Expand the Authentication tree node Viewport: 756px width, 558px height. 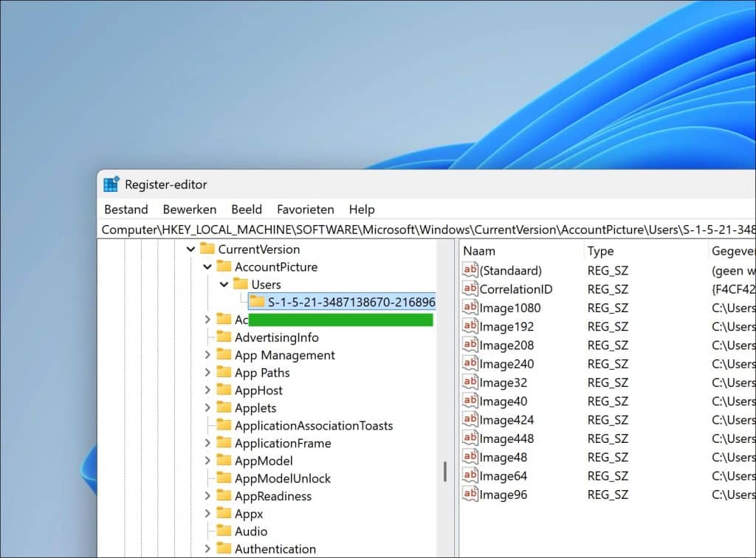[207, 548]
